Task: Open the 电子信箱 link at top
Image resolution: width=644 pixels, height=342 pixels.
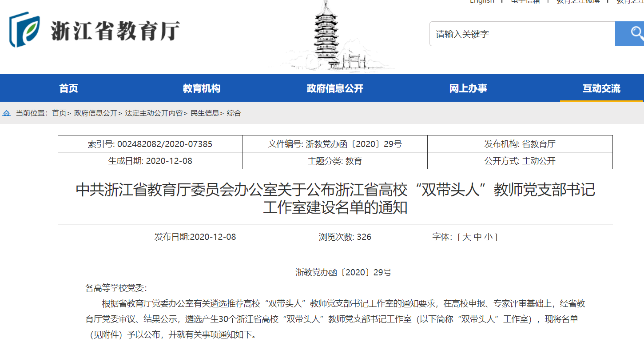Action: pos(525,1)
